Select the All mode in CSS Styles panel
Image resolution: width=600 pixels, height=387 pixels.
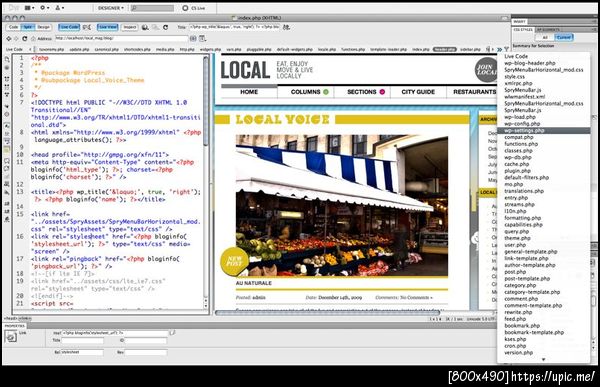pos(545,37)
